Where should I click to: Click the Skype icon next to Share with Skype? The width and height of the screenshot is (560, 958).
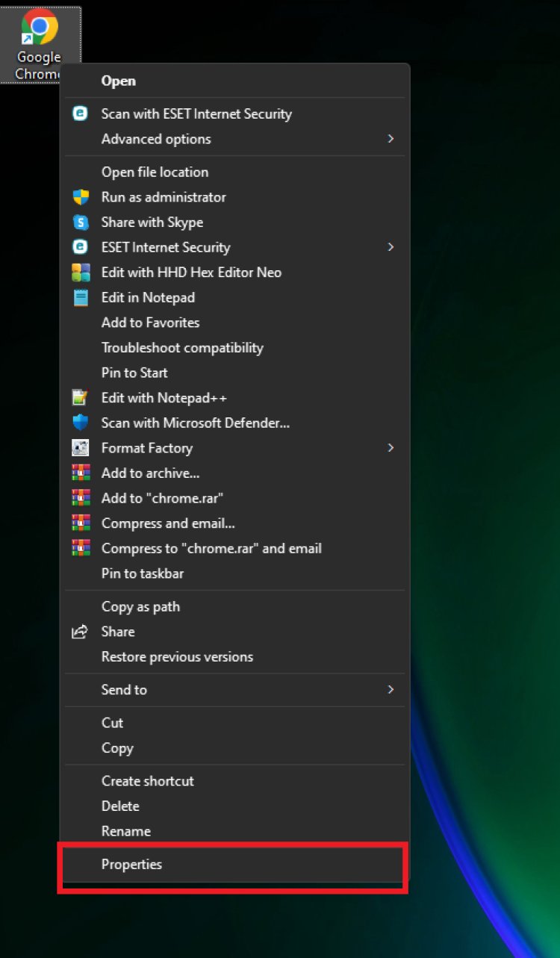point(80,223)
